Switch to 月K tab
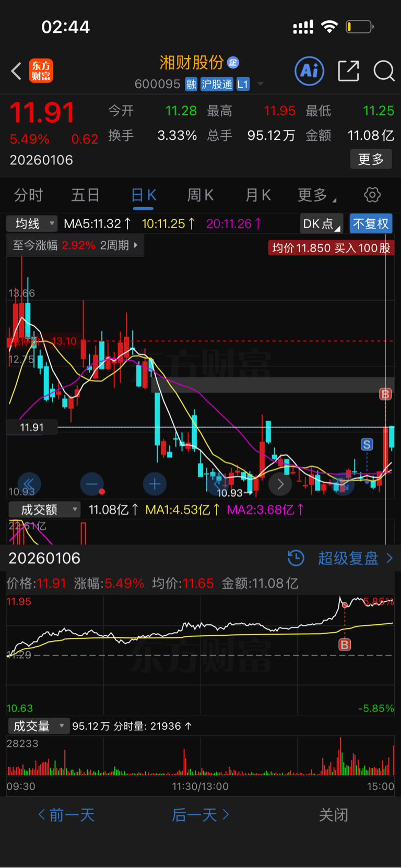401x868 pixels. coord(258,195)
